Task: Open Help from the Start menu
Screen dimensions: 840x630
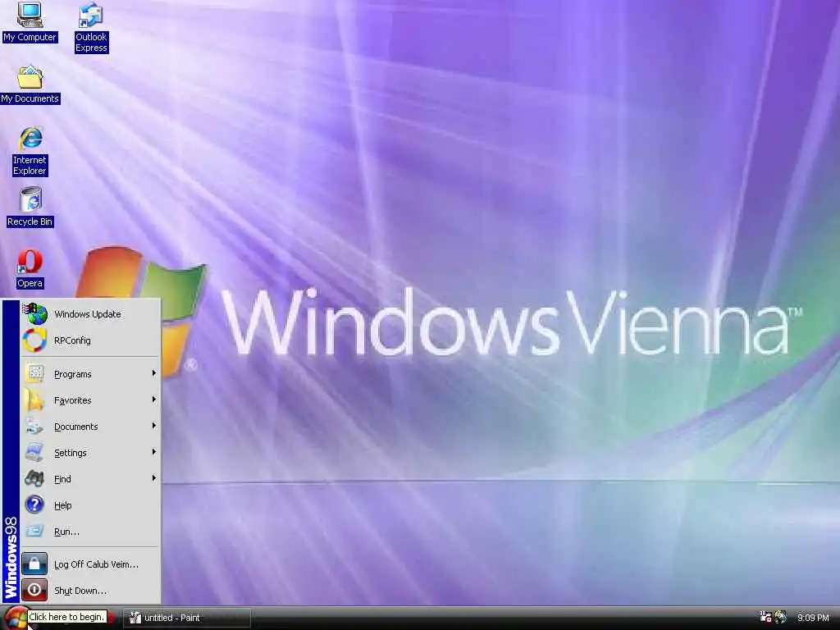Action: (90, 504)
